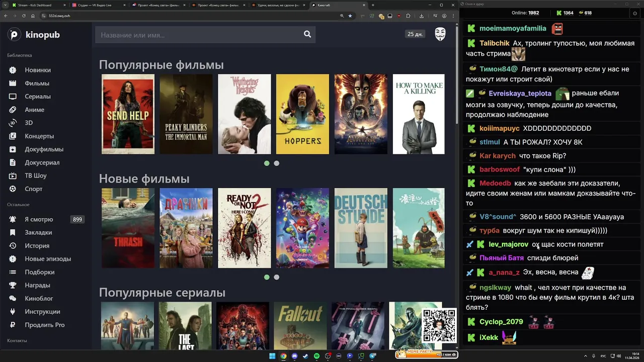Screen dimensions: 644x362
Task: Go to the Сериалы library section
Action: pyautogui.click(x=37, y=96)
